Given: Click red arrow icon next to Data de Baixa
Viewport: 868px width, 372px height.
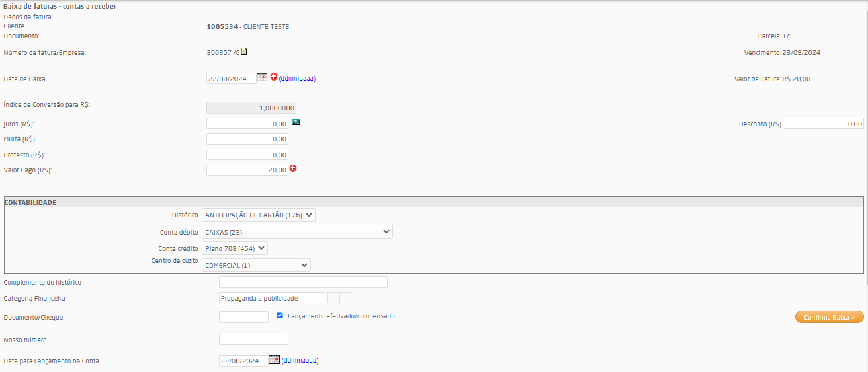Looking at the screenshot, I should click(274, 77).
